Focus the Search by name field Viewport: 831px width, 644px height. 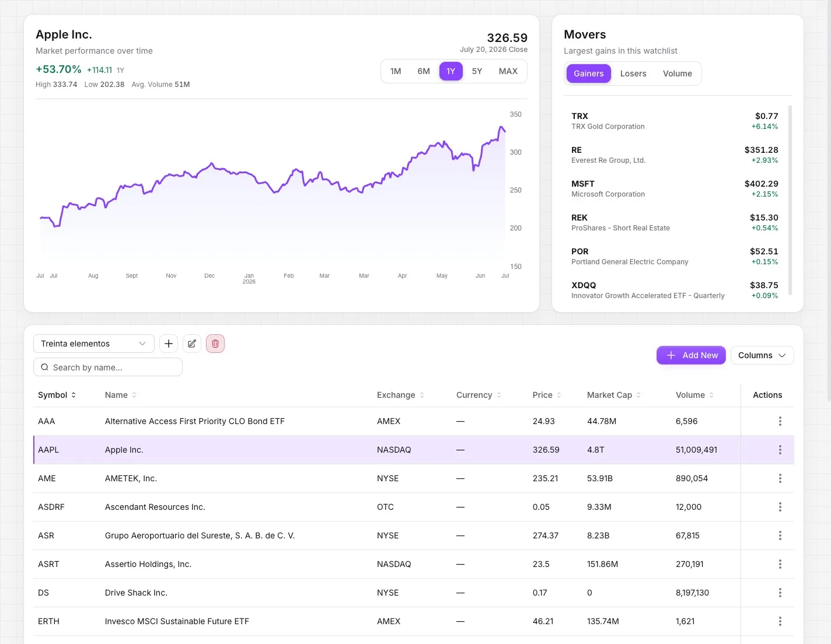[108, 367]
